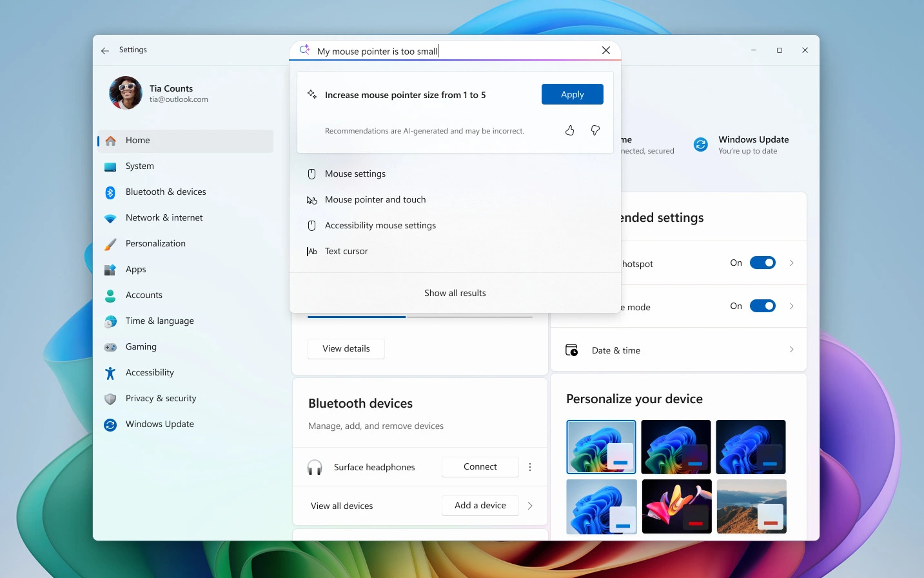Click the mouse icon beside Mouse settings
924x578 pixels.
[311, 174]
